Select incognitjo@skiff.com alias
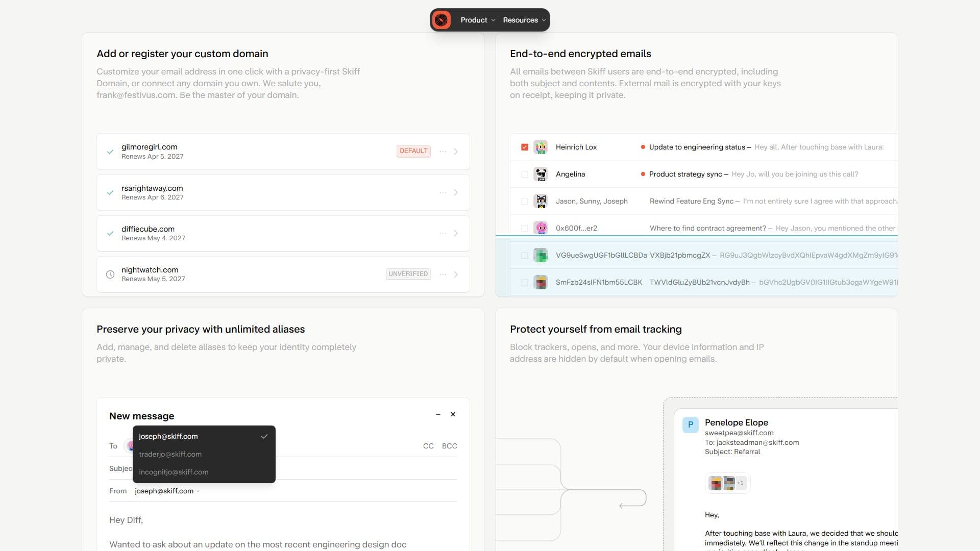This screenshot has width=980, height=551. coord(204,472)
